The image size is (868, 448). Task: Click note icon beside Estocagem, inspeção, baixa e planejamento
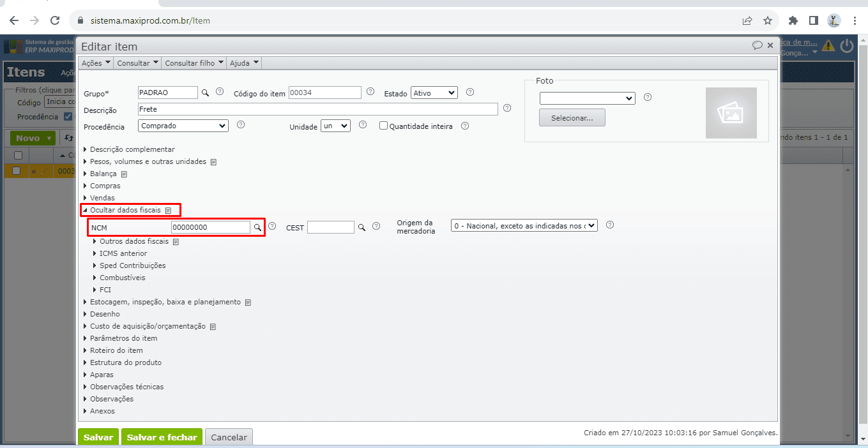click(x=248, y=302)
